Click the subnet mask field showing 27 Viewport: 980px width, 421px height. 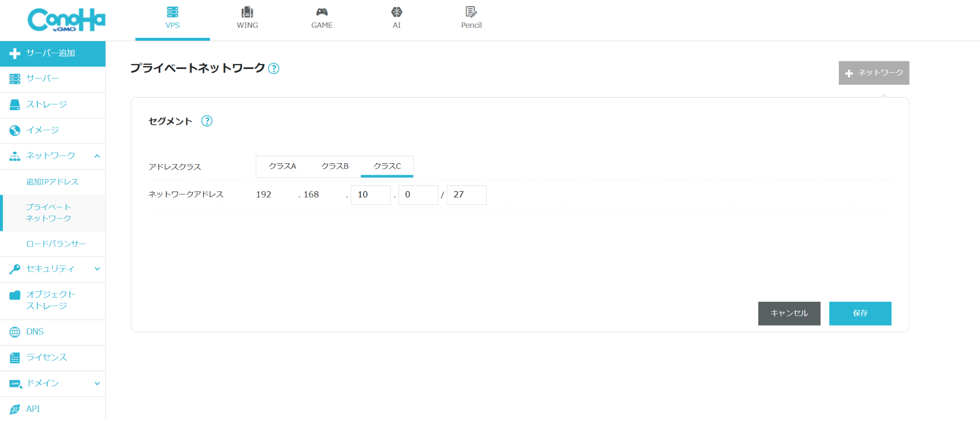coord(466,195)
